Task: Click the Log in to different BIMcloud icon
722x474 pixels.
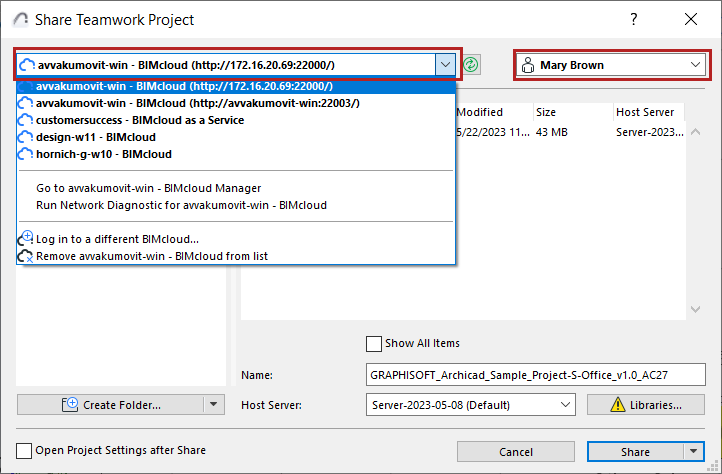Action: 27,239
